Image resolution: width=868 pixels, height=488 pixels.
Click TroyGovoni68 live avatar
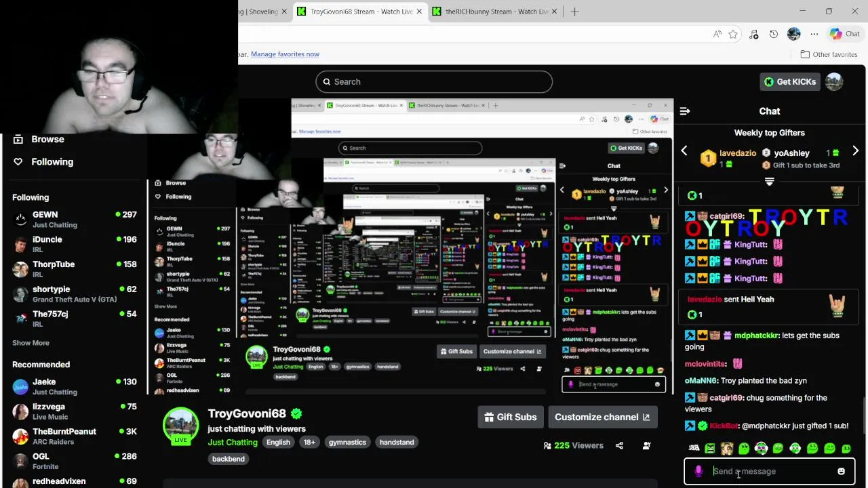pos(180,426)
